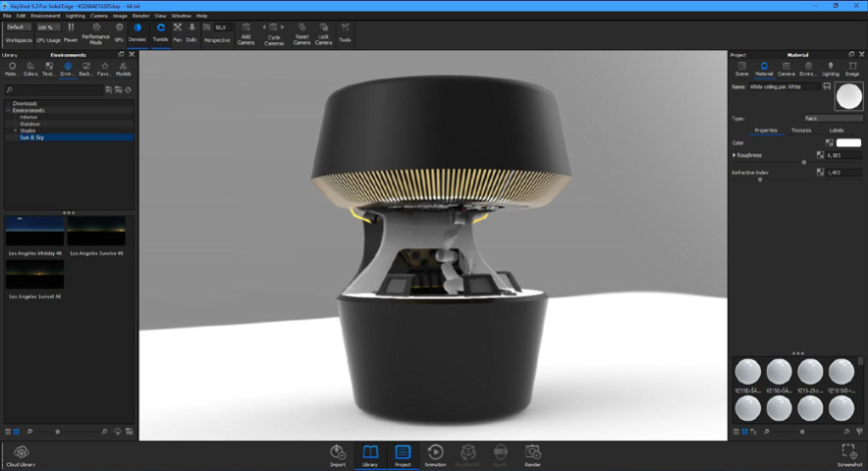Collapse the Environments tree folder
The image size is (868, 471).
pyautogui.click(x=8, y=111)
